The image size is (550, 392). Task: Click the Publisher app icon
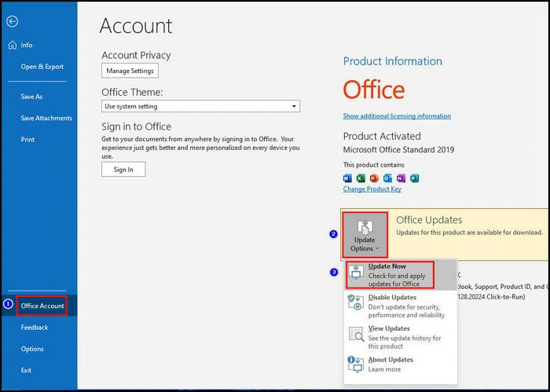414,178
